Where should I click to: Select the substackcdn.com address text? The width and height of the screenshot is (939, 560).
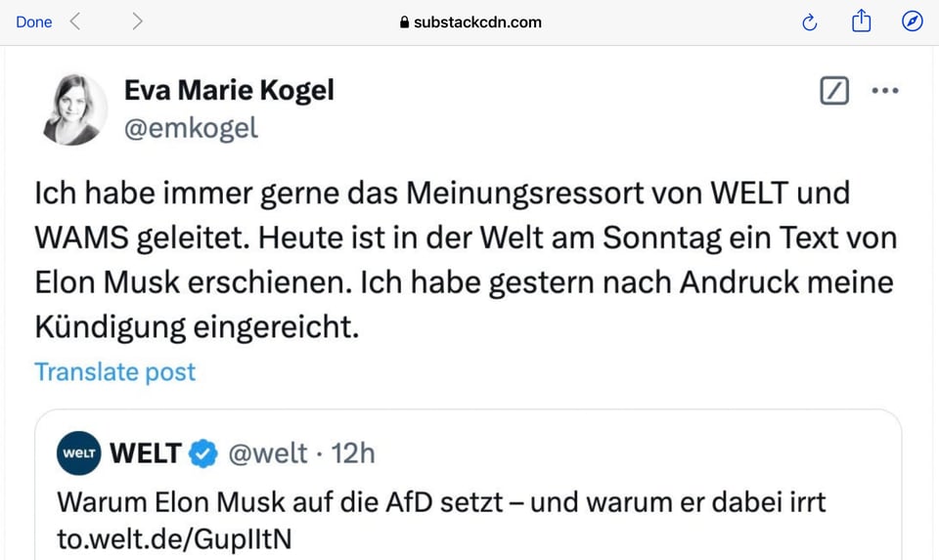[x=477, y=22]
